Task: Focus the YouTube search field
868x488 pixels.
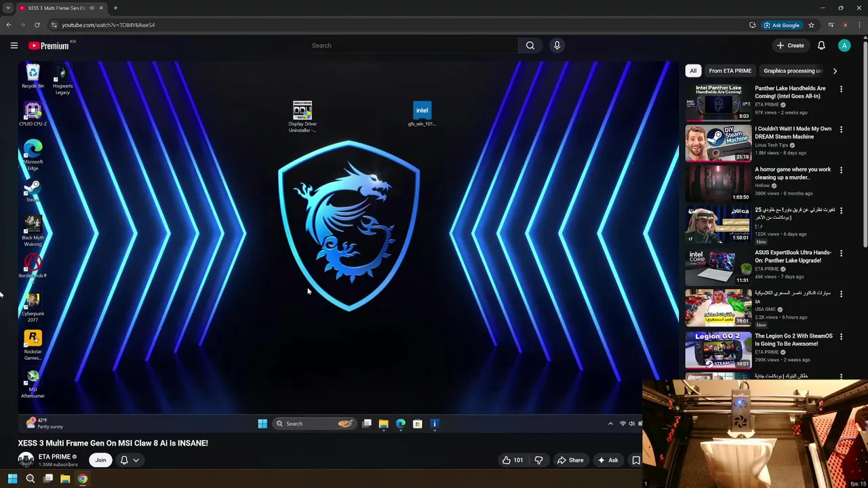Action: coord(412,45)
